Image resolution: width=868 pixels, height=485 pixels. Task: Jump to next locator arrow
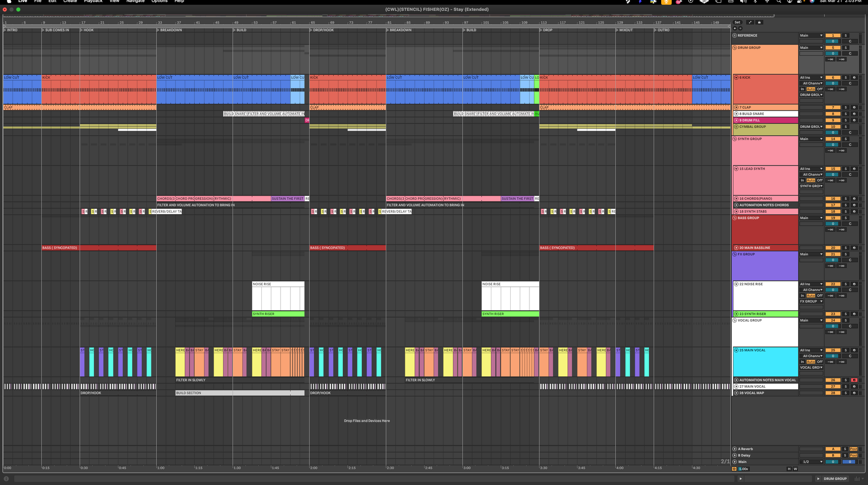pyautogui.click(x=740, y=28)
